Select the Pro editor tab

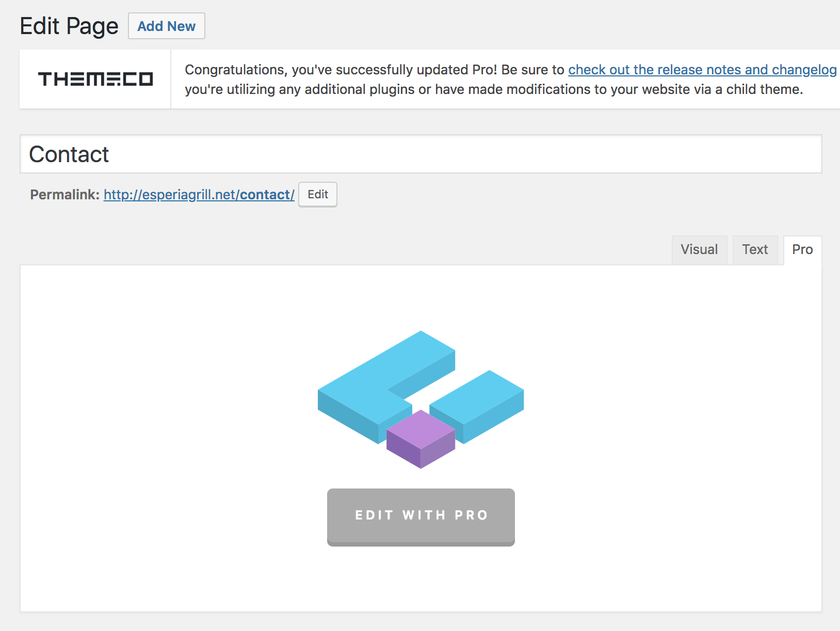(802, 250)
